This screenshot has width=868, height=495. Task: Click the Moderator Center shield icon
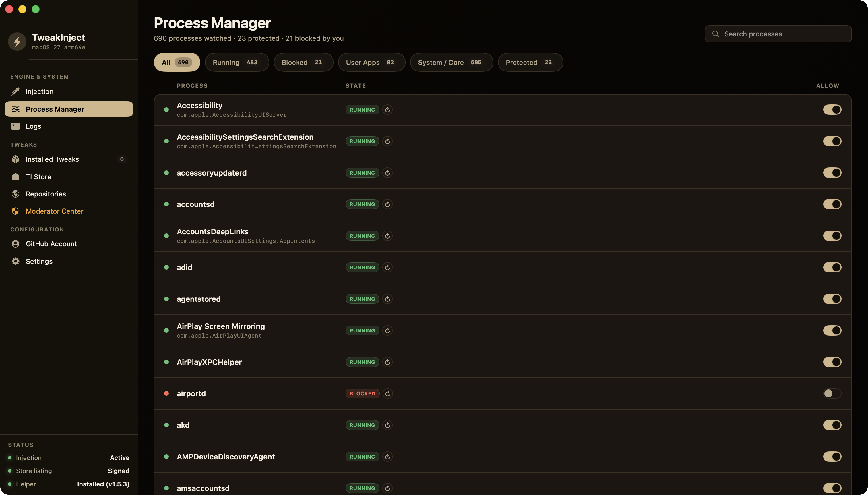coord(15,211)
